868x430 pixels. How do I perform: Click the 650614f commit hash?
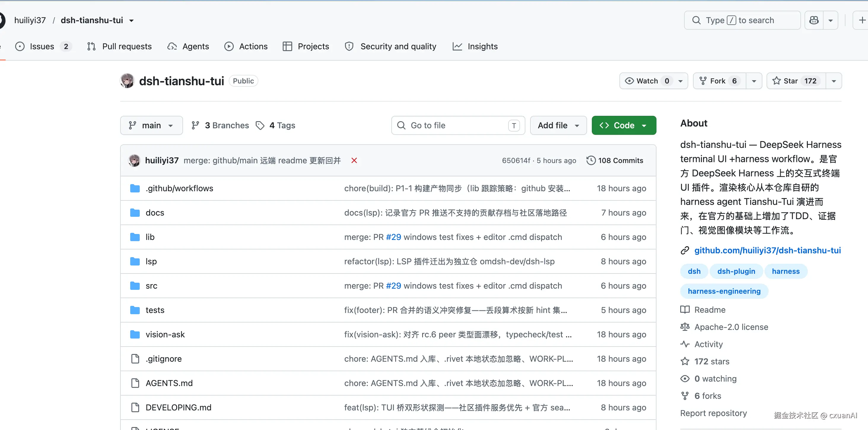click(516, 161)
